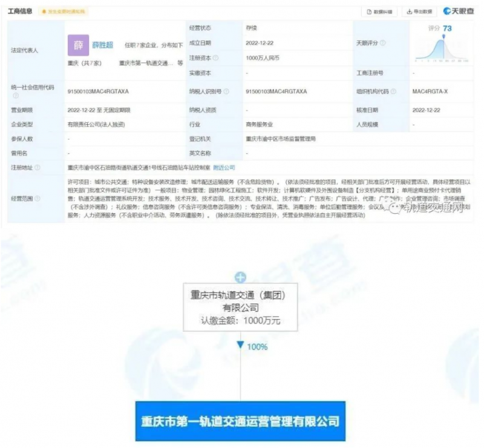Click the info icon next to 注册地址
Image resolution: width=484 pixels, height=448 pixels.
coord(38,168)
